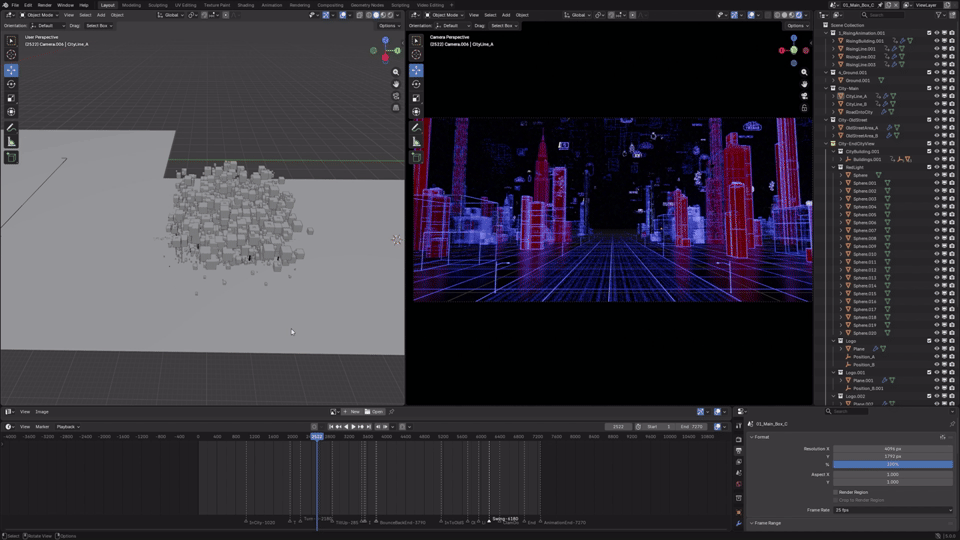The width and height of the screenshot is (960, 540).
Task: Click New image button in image editor
Action: [x=351, y=412]
